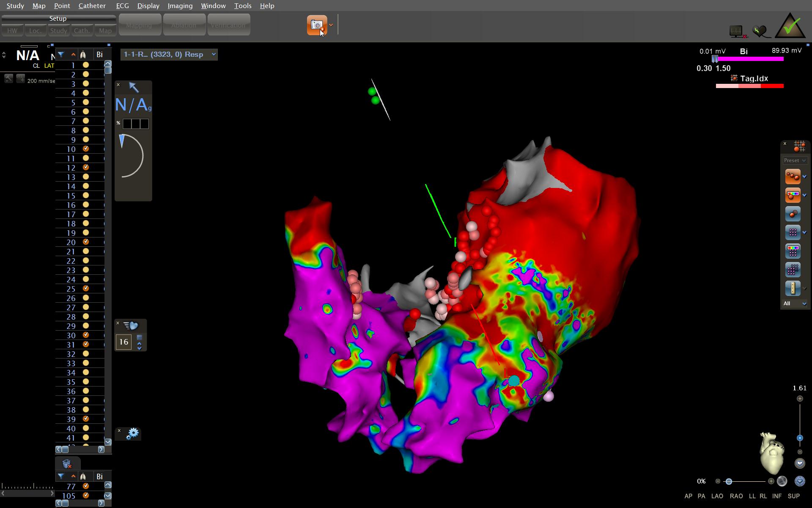The width and height of the screenshot is (812, 508).
Task: Click the green checkmark triangle status icon
Action: 790,26
